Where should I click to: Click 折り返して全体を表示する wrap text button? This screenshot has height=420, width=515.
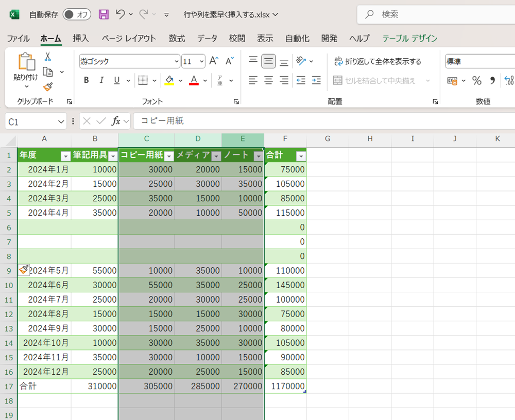pos(377,61)
